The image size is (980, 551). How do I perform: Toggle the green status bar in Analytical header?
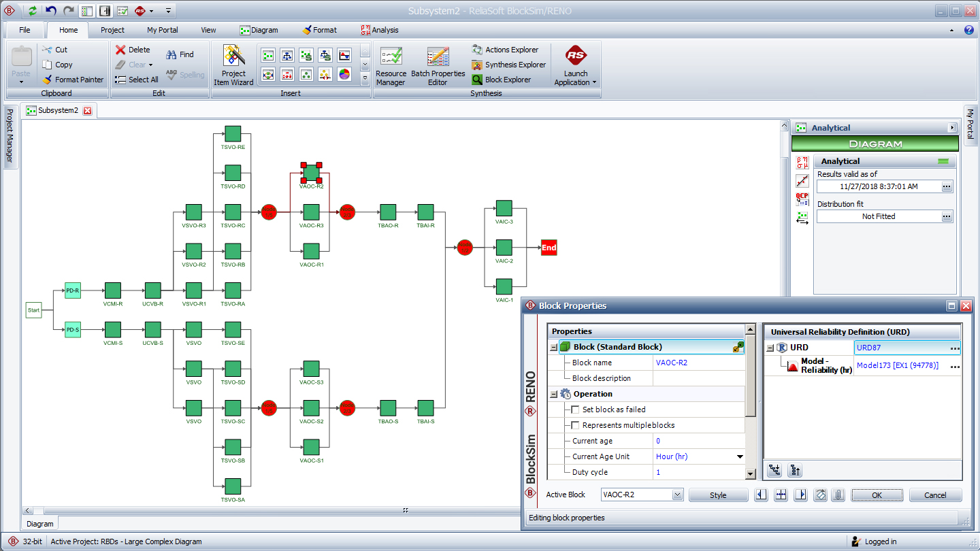(943, 161)
